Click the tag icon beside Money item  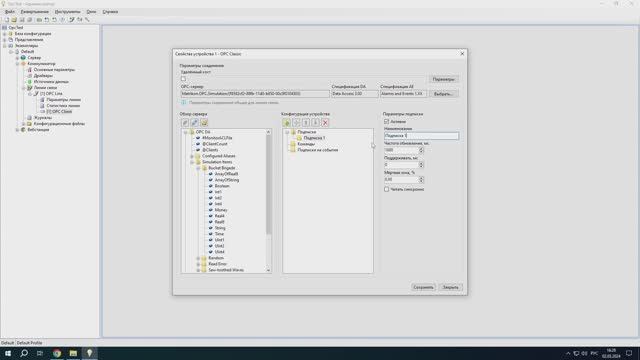tap(211, 210)
